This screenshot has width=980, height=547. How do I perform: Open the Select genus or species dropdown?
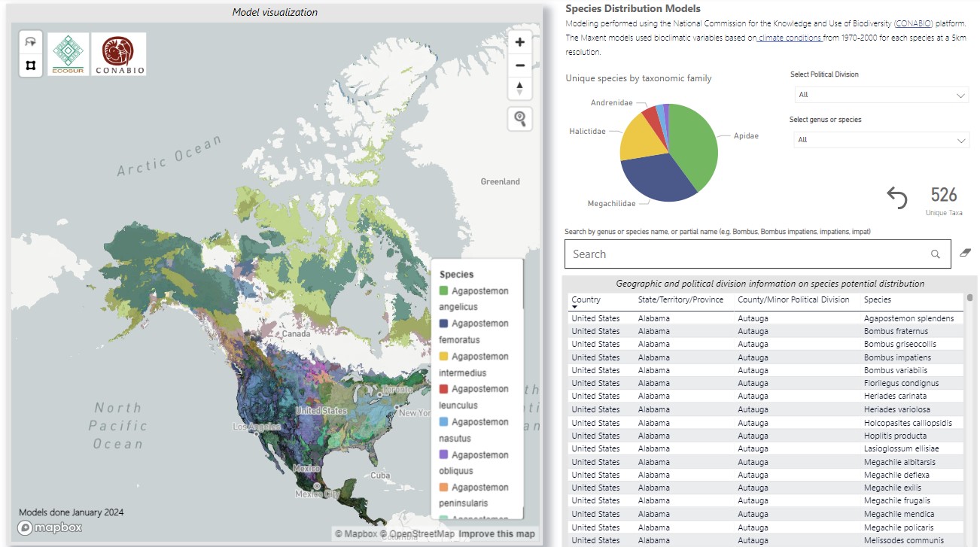(x=881, y=139)
